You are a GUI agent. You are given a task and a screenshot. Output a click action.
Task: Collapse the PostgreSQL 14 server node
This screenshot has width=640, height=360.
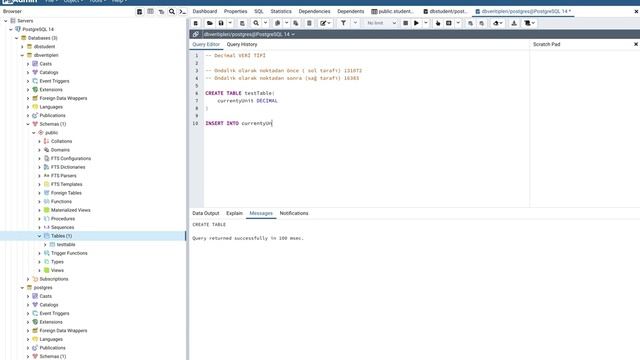pyautogui.click(x=11, y=29)
